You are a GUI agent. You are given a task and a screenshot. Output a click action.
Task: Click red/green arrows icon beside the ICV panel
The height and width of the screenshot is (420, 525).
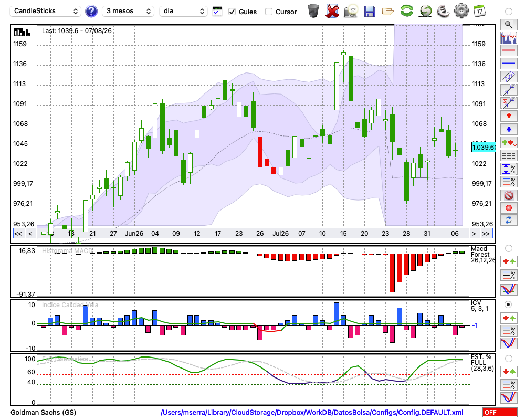[509, 318]
